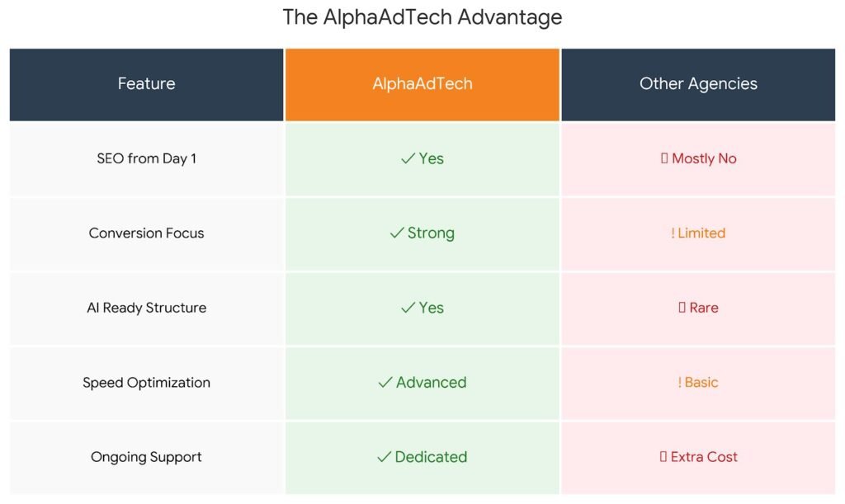
Task: Click the Speed Optimization row label
Action: [x=146, y=383]
